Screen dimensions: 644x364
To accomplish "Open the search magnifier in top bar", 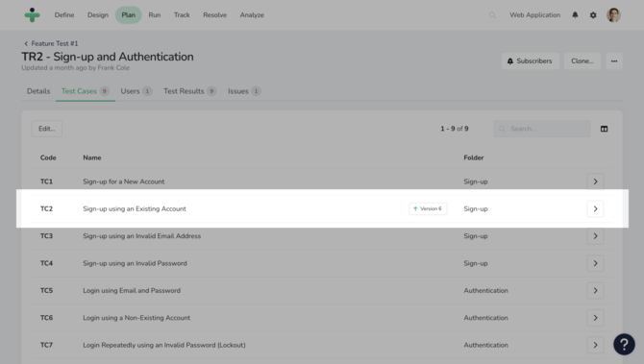I will (x=492, y=15).
